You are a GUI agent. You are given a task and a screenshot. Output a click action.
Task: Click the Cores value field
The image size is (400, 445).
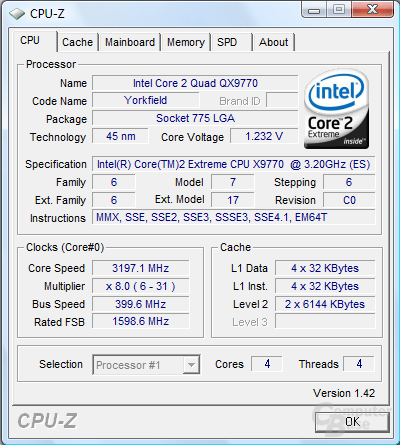(x=267, y=364)
